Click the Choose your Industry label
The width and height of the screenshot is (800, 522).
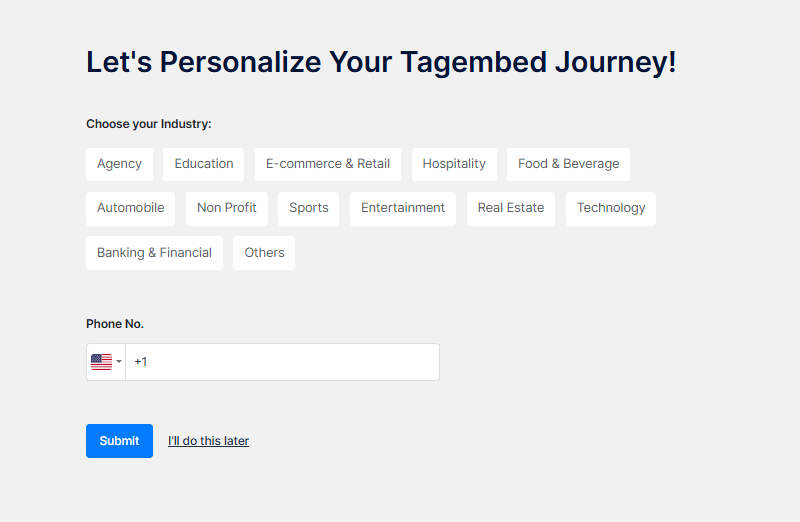[x=149, y=124]
